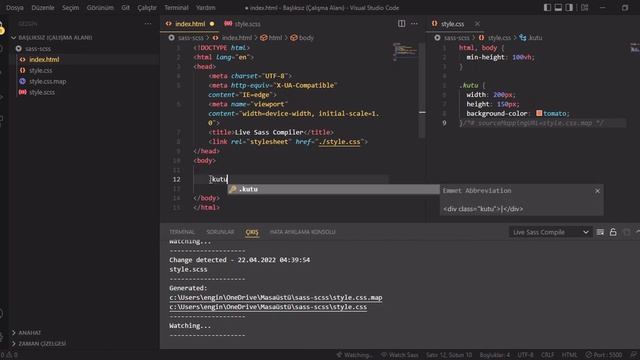Viewport: 640px width, 360px height.
Task: Open style.css in the explorer tree
Action: coord(40,71)
